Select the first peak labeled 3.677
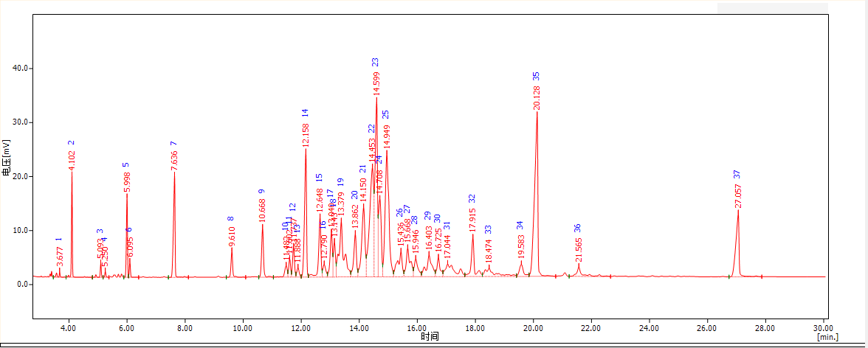The width and height of the screenshot is (868, 348). [x=61, y=255]
